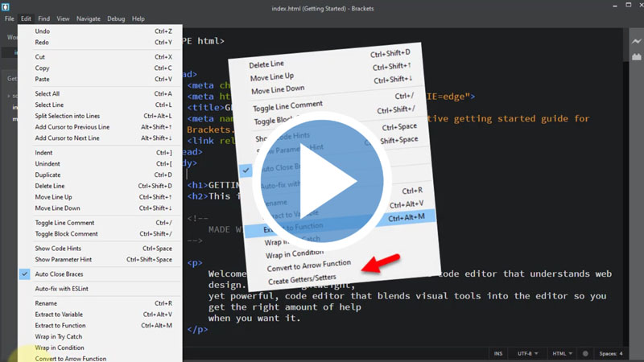Viewport: 644px width, 362px height.
Task: Click the Brackets app logo icon
Action: [8, 6]
